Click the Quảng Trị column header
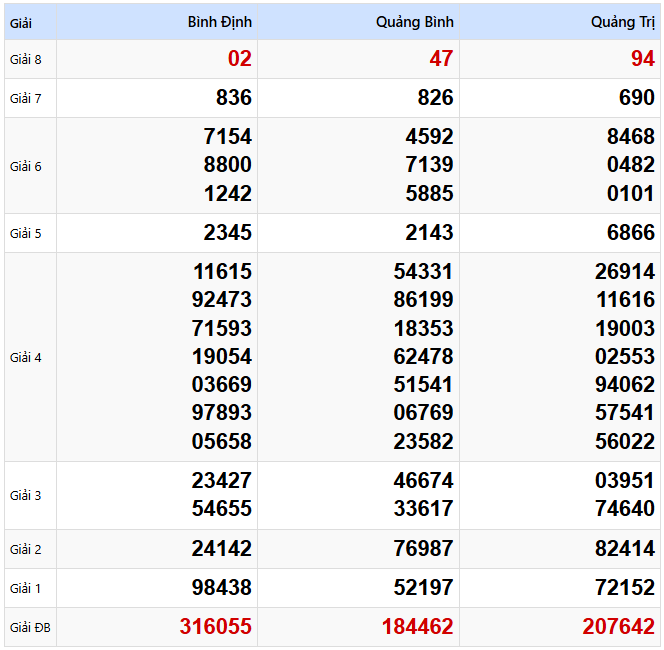Screen dimensions: 664x650 (x=622, y=22)
